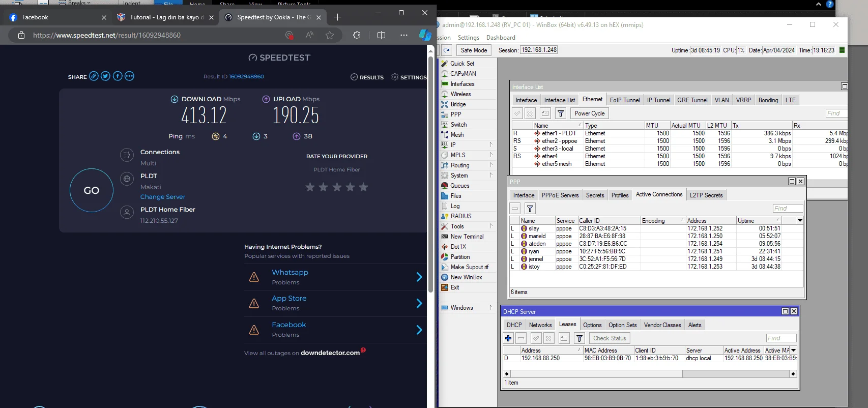Open the downdetector.com link
This screenshot has height=408, width=868.
coord(330,353)
